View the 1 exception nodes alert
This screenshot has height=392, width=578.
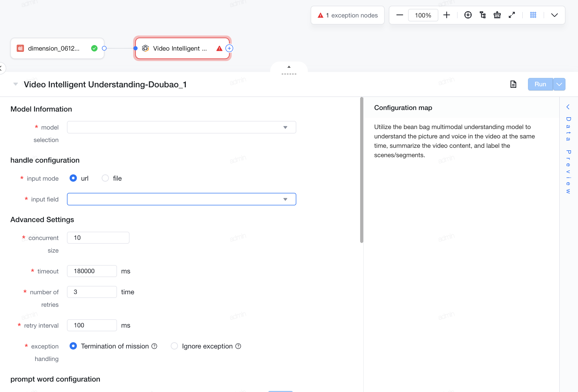pyautogui.click(x=348, y=15)
